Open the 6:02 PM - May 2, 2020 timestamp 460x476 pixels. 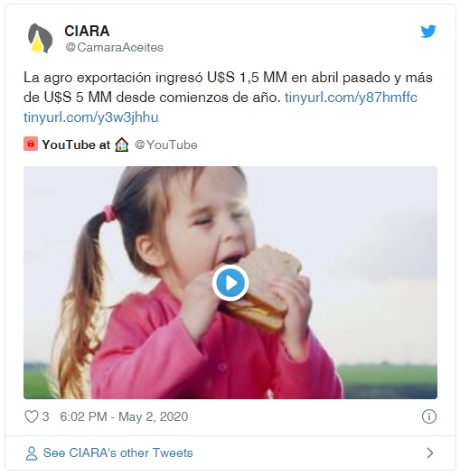[124, 416]
